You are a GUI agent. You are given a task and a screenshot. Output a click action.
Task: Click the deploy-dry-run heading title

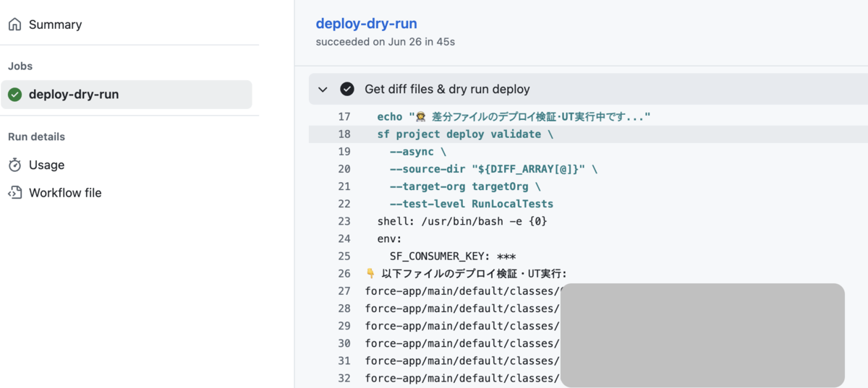pos(366,23)
